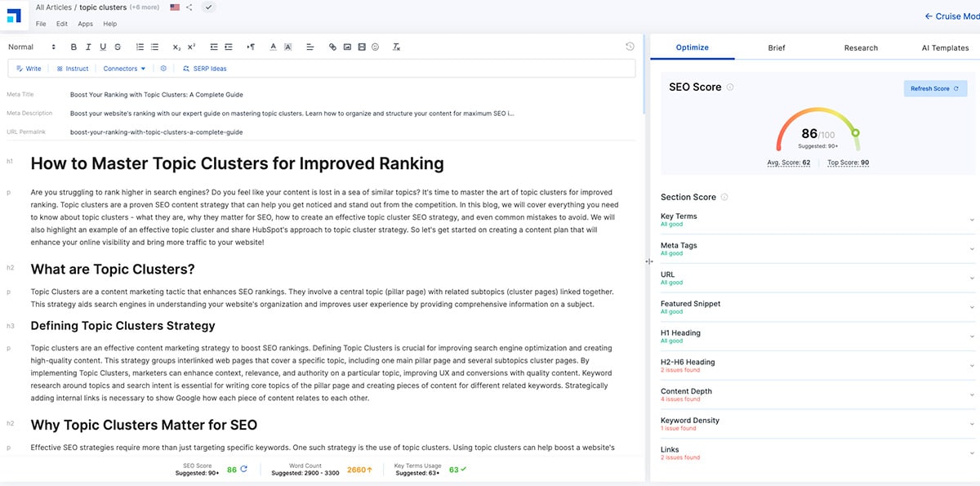Click the Refresh Score button
Image resolution: width=980 pixels, height=486 pixels.
coord(935,88)
